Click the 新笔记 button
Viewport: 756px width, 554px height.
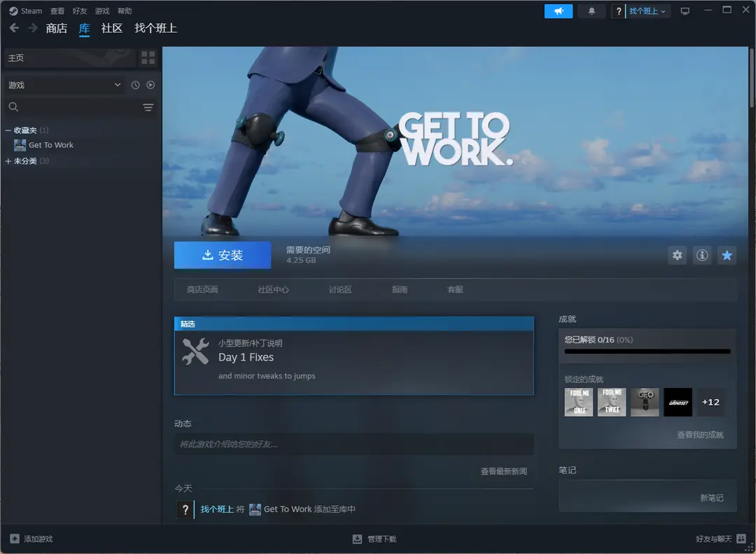pos(712,497)
